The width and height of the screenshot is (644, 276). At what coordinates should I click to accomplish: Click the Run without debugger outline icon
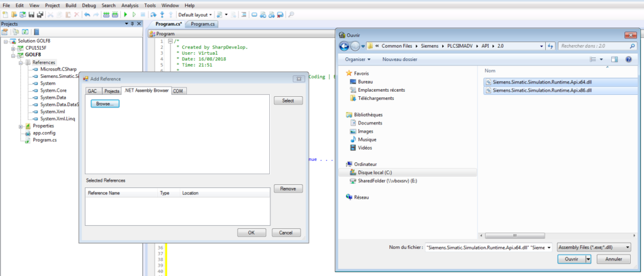pos(135,15)
